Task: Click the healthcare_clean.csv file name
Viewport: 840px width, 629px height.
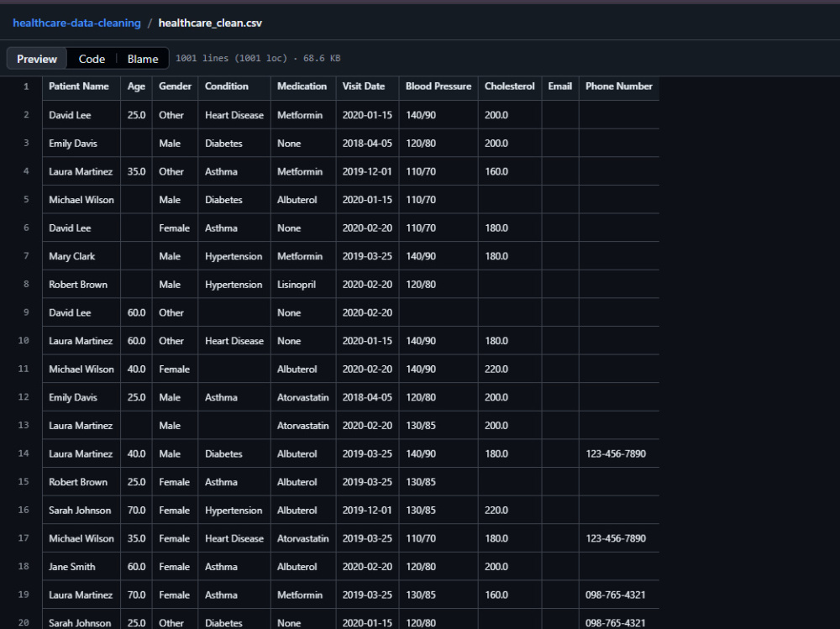Action: 210,23
